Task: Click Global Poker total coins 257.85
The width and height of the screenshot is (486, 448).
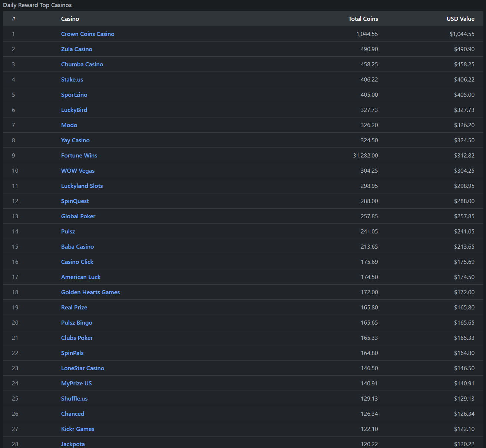Action: (369, 216)
